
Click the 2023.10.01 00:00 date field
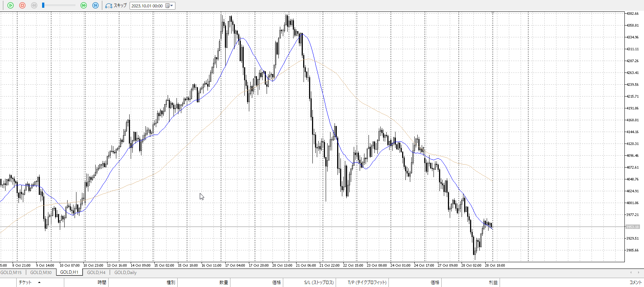(x=147, y=6)
